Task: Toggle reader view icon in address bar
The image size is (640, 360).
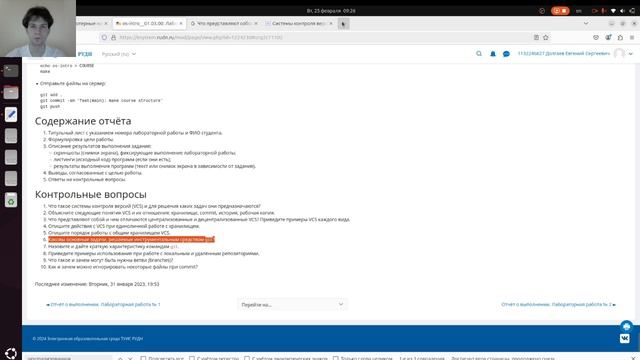Action: (536, 37)
